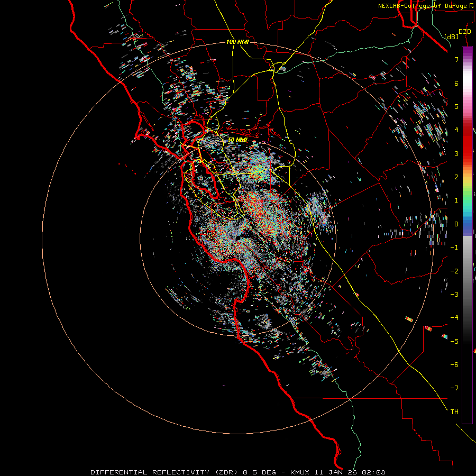Click the "2" value on the color scale
The height and width of the screenshot is (476, 476).
pyautogui.click(x=456, y=177)
